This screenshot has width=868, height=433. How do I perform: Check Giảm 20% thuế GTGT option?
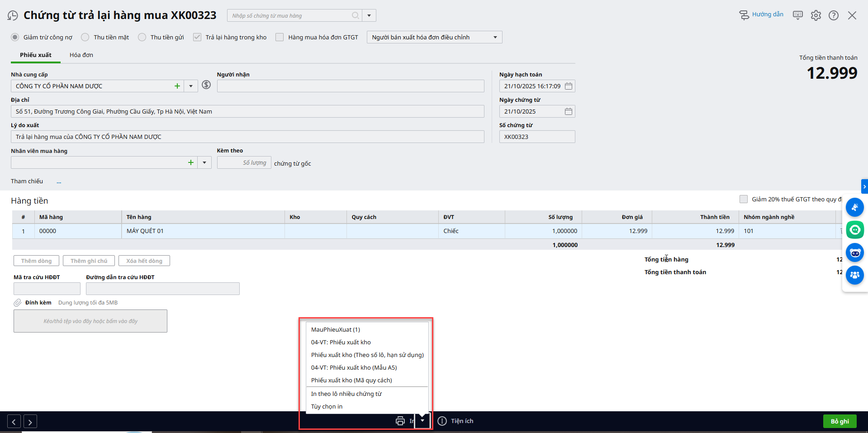point(743,199)
